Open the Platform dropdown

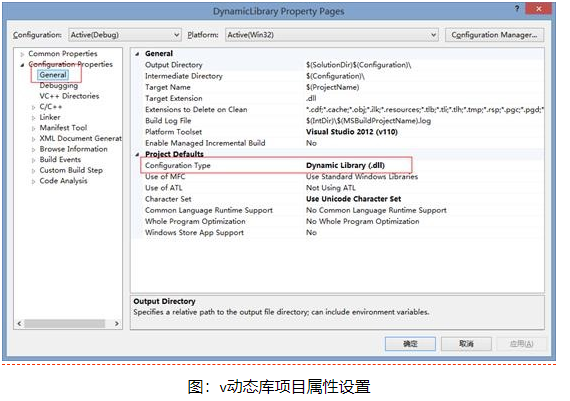point(332,35)
